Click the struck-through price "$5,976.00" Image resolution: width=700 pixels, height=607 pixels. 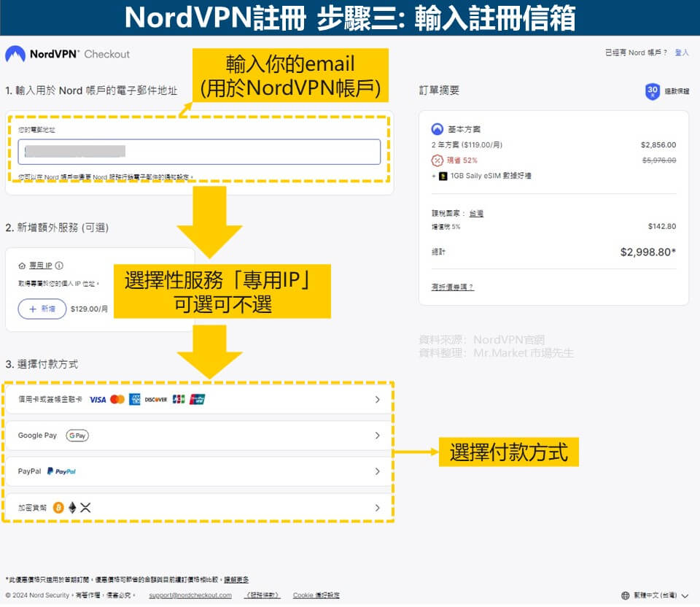coord(659,161)
